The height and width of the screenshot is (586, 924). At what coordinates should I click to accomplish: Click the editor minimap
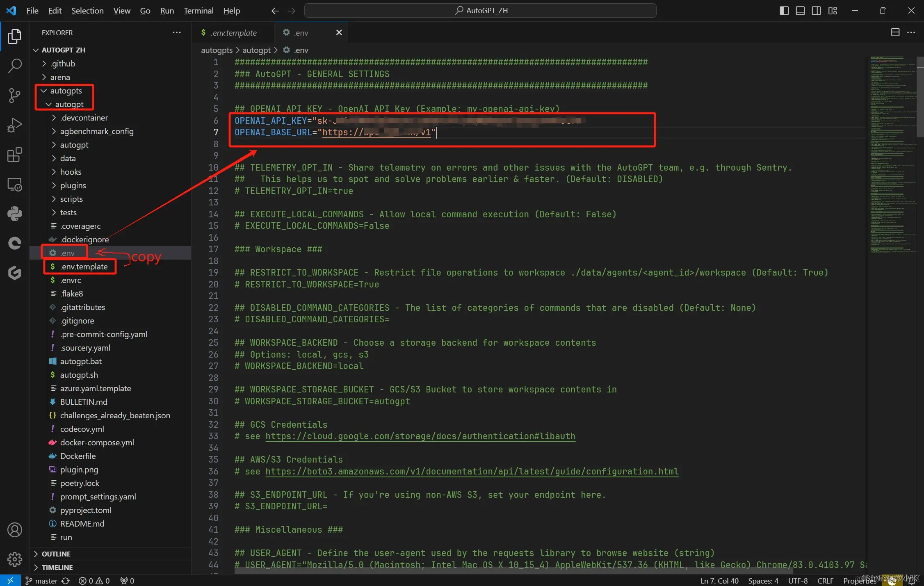pyautogui.click(x=893, y=154)
